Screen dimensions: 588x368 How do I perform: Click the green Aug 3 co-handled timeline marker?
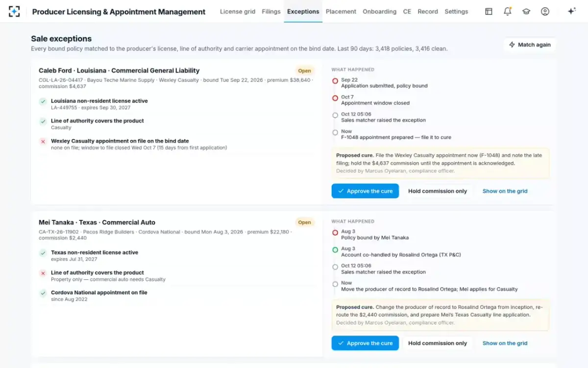(x=335, y=250)
